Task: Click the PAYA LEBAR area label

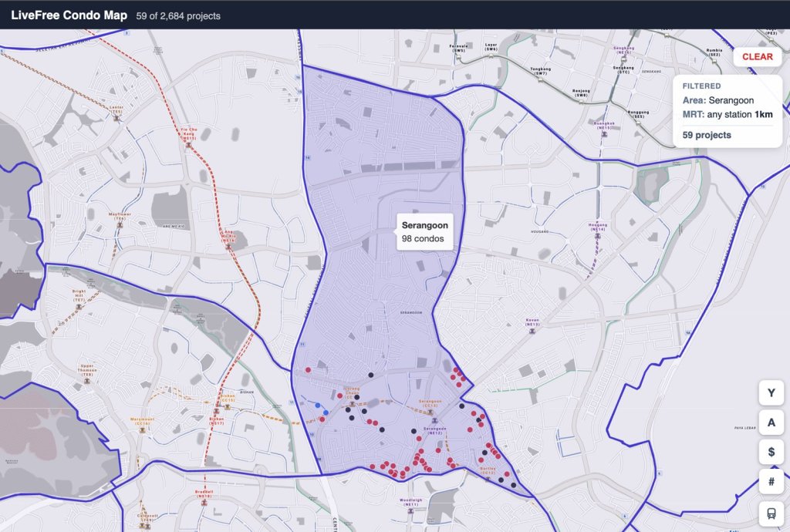Action: pos(745,428)
